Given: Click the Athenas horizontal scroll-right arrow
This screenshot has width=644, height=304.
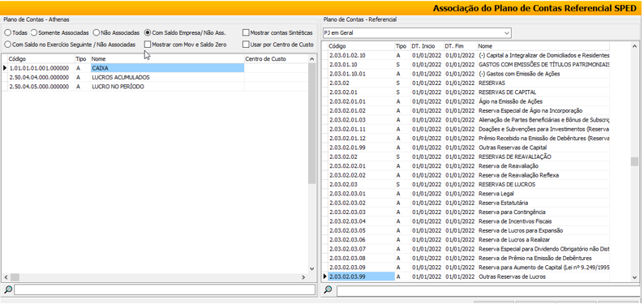Looking at the screenshot, I should click(x=303, y=277).
